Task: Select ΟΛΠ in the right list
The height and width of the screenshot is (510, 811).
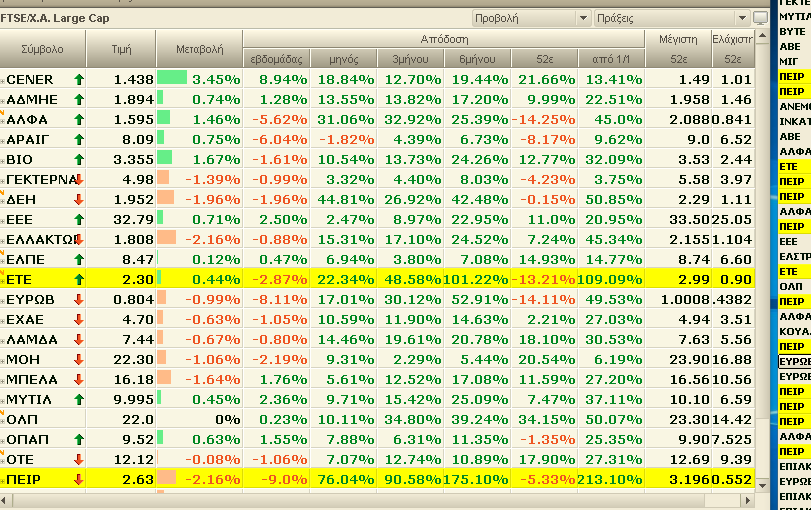Action: coord(791,287)
